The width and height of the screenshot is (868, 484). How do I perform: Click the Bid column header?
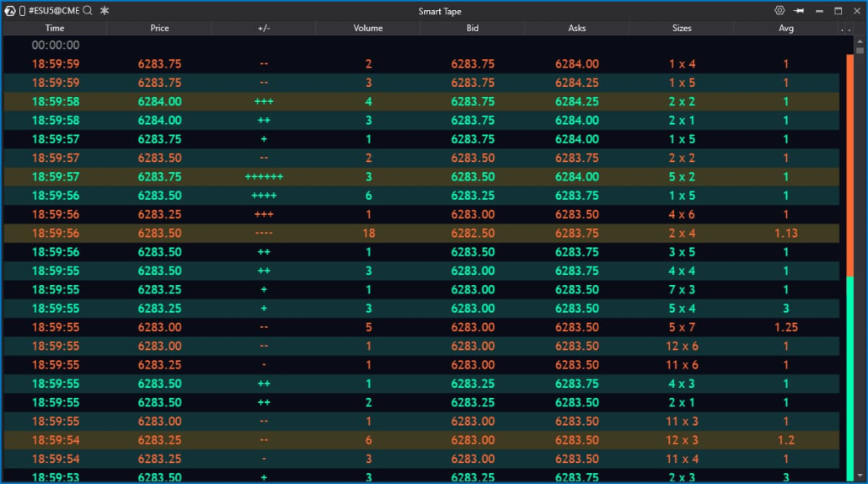[472, 28]
